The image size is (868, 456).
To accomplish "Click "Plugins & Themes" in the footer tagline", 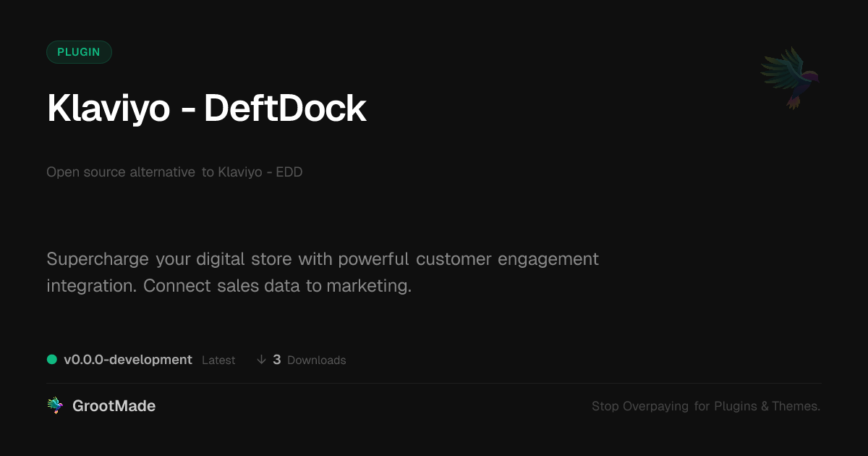I will pyautogui.click(x=766, y=407).
